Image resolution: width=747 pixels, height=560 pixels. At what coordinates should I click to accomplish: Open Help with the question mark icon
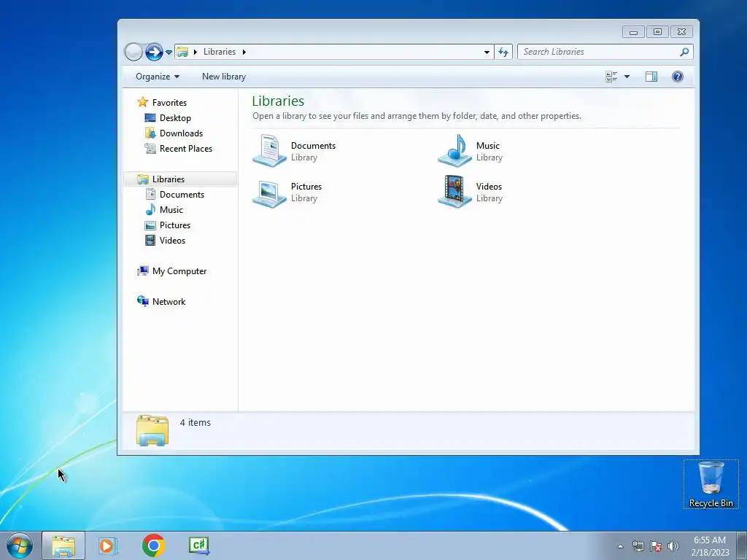678,77
